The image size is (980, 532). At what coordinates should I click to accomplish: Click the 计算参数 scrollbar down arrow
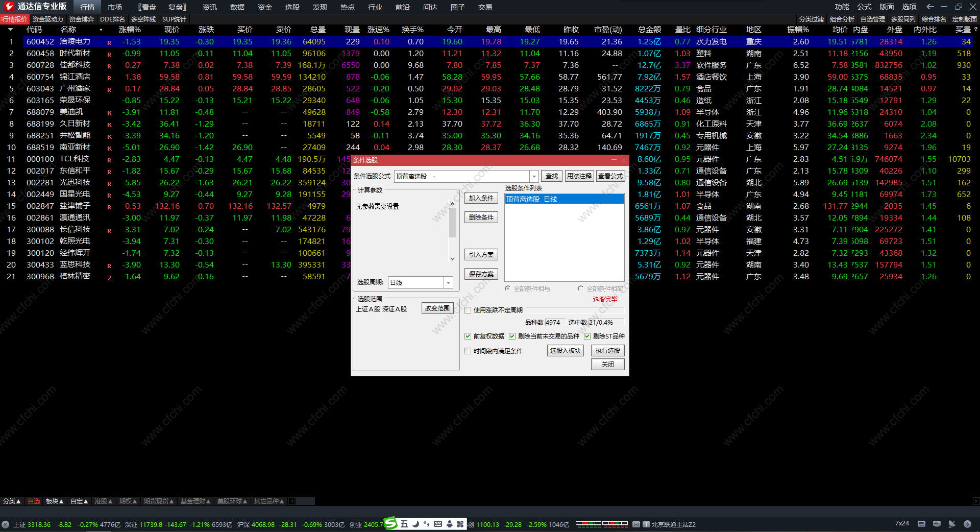pyautogui.click(x=452, y=258)
